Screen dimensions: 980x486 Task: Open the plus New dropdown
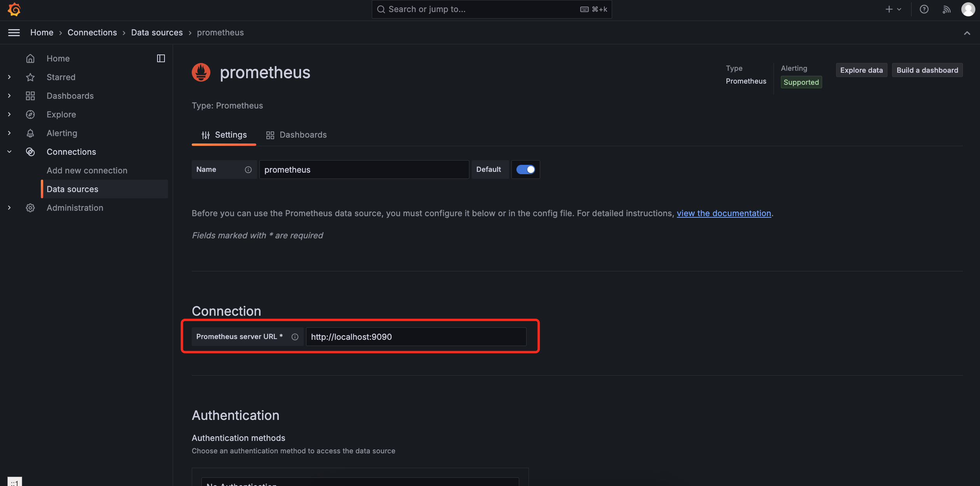point(893,9)
